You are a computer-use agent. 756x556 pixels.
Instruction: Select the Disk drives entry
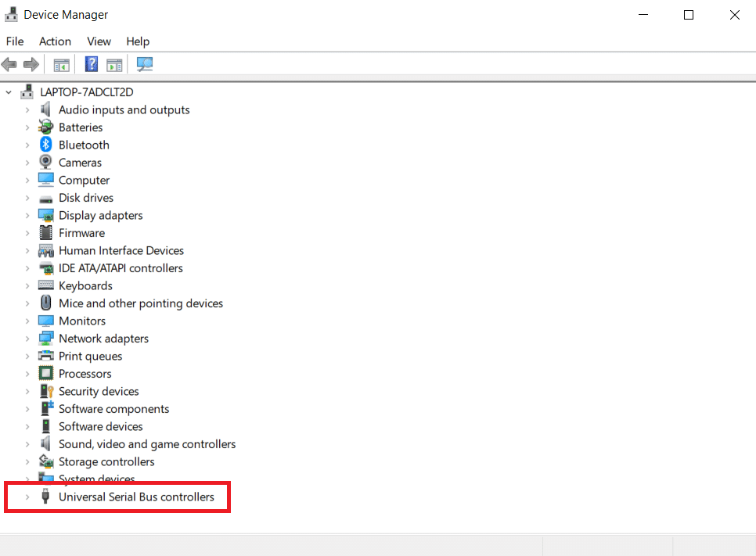tap(88, 197)
